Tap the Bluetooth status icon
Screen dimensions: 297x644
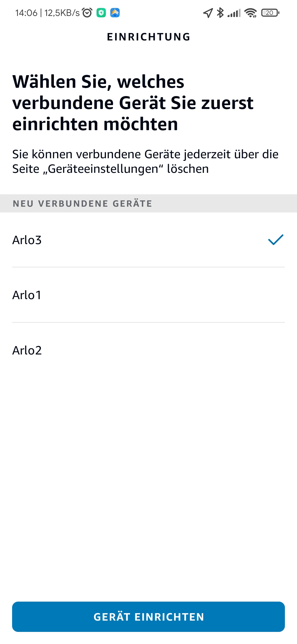(220, 13)
